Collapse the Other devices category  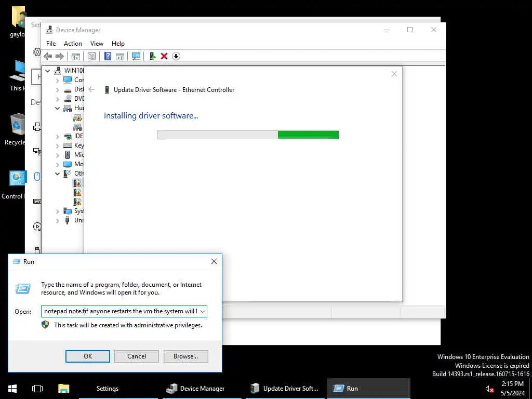57,174
